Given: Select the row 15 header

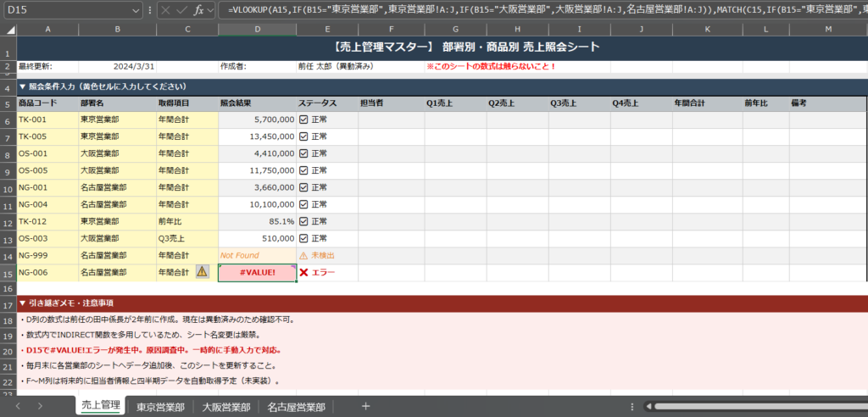Looking at the screenshot, I should (x=8, y=272).
